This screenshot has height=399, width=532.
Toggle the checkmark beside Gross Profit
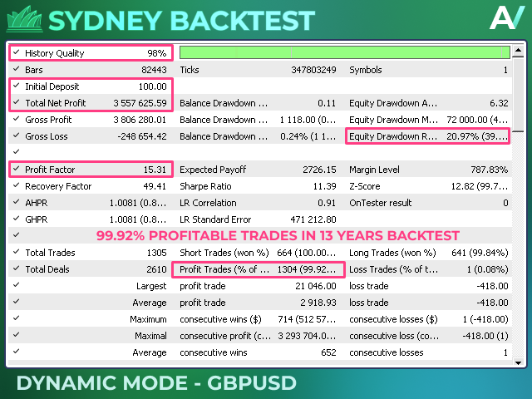16,119
